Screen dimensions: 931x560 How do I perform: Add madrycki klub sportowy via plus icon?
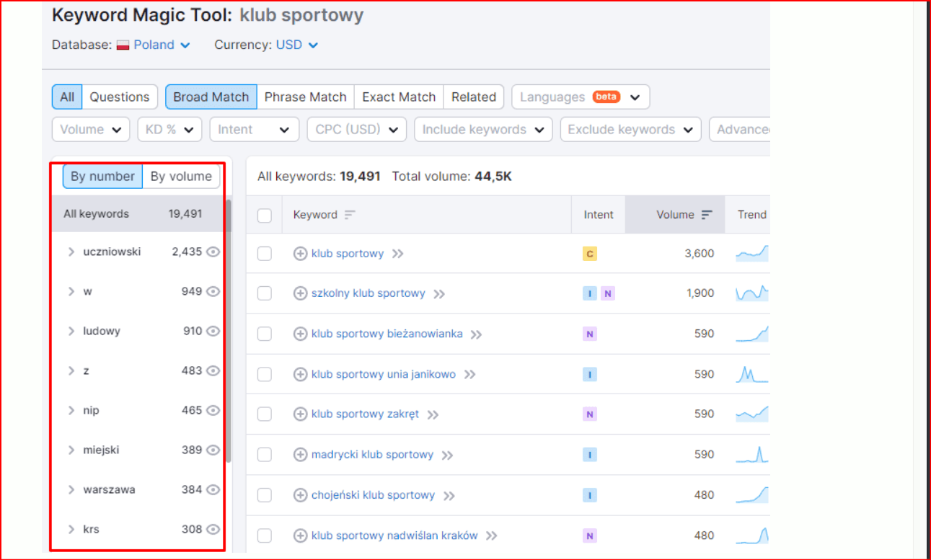tap(301, 455)
